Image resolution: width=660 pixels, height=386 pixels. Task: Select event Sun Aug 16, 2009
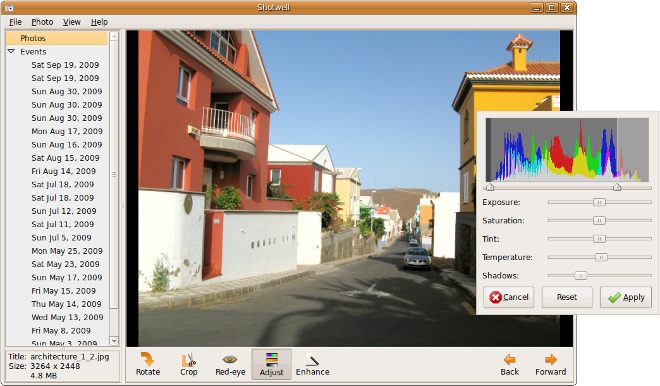67,145
